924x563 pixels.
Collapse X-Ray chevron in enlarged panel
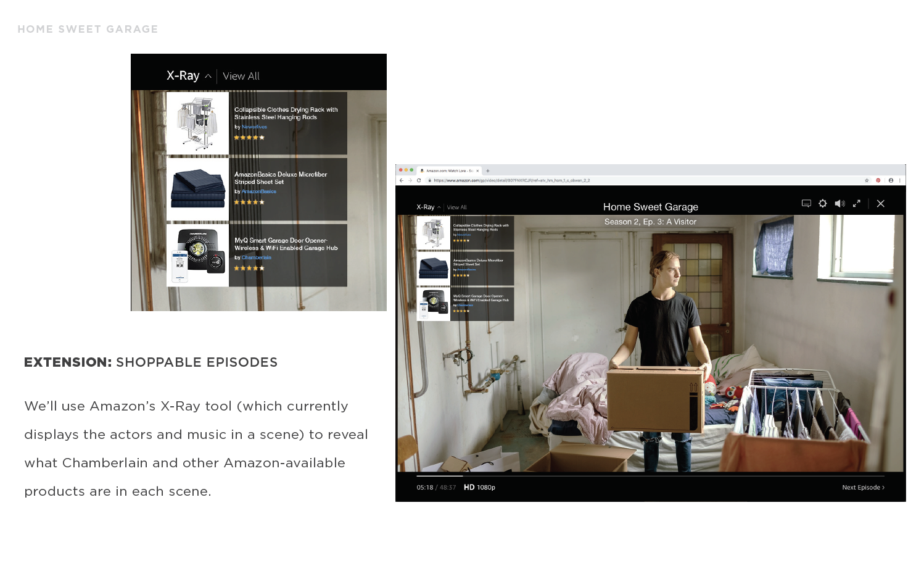[208, 77]
